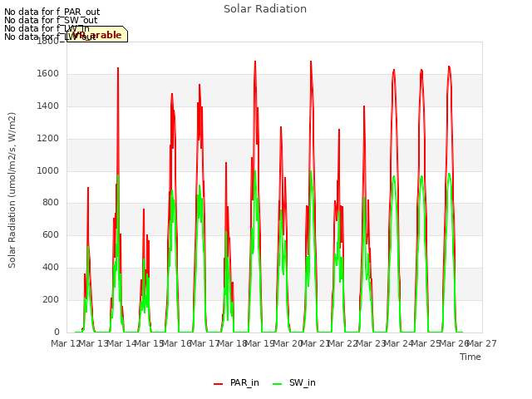
Task: Click the Mar 27 x-axis tick label
Action: (x=482, y=343)
